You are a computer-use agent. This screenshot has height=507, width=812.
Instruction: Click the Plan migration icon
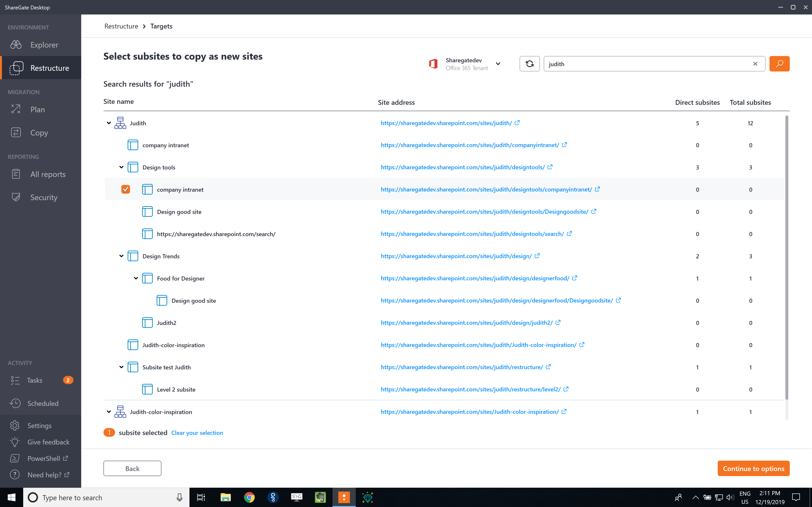point(15,109)
